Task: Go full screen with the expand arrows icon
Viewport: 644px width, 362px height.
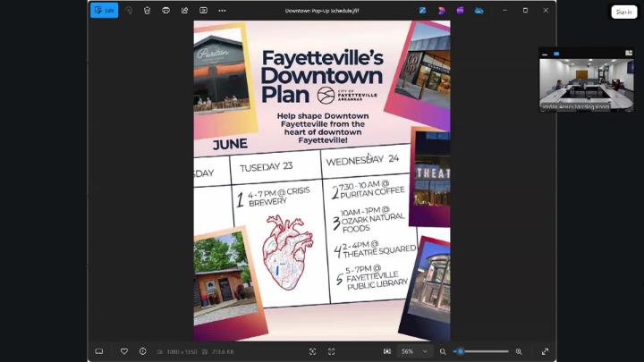Action: click(545, 351)
